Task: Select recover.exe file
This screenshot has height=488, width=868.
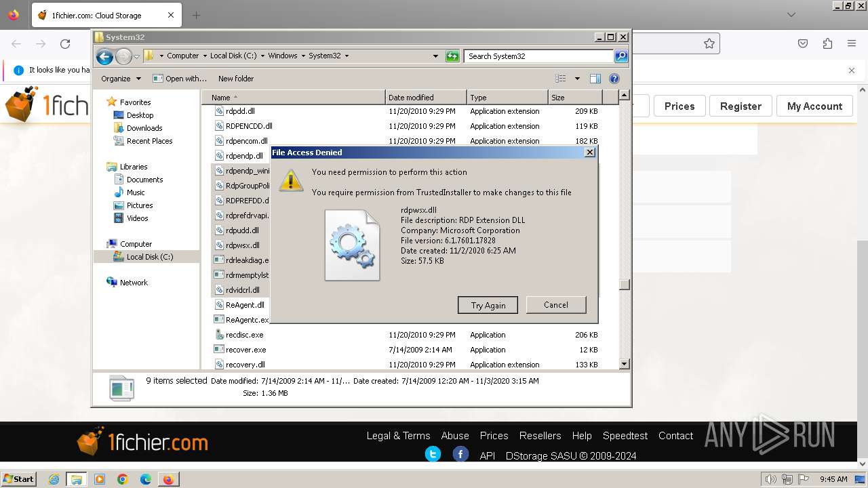Action: pyautogui.click(x=245, y=350)
